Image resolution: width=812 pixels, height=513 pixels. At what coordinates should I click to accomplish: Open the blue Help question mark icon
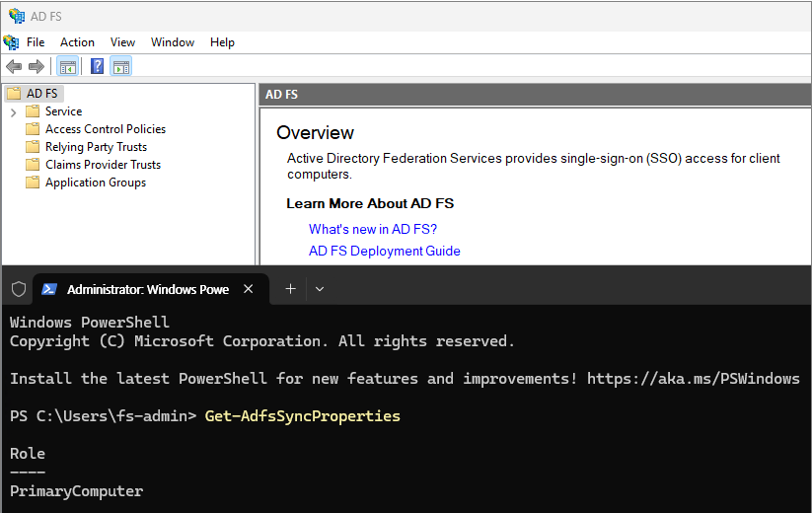click(97, 66)
